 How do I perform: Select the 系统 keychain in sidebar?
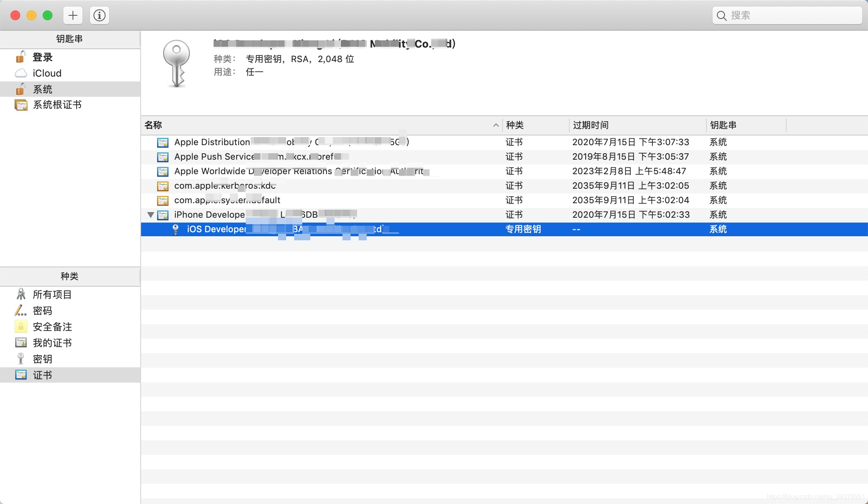click(70, 89)
